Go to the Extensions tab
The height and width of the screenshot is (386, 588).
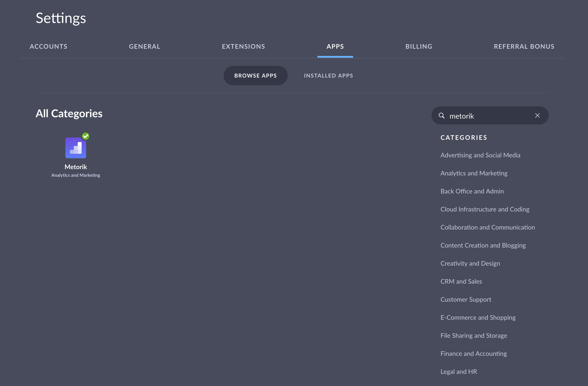click(x=243, y=46)
